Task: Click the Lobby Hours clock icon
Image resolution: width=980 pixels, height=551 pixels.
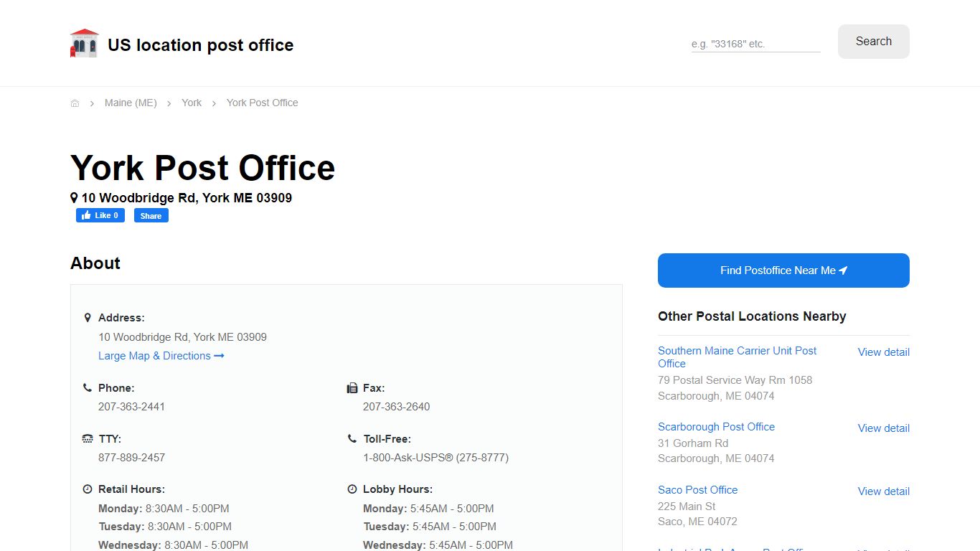Action: pyautogui.click(x=352, y=489)
